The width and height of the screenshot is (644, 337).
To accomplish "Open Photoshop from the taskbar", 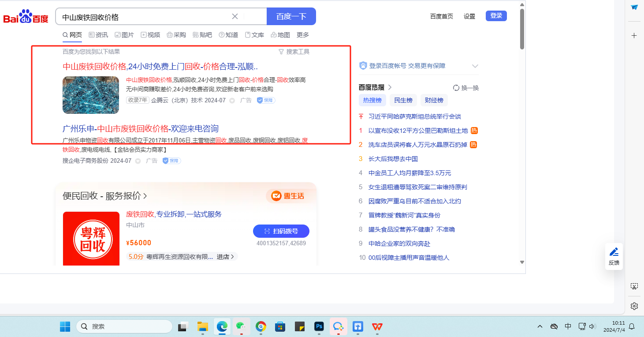I will pos(319,327).
